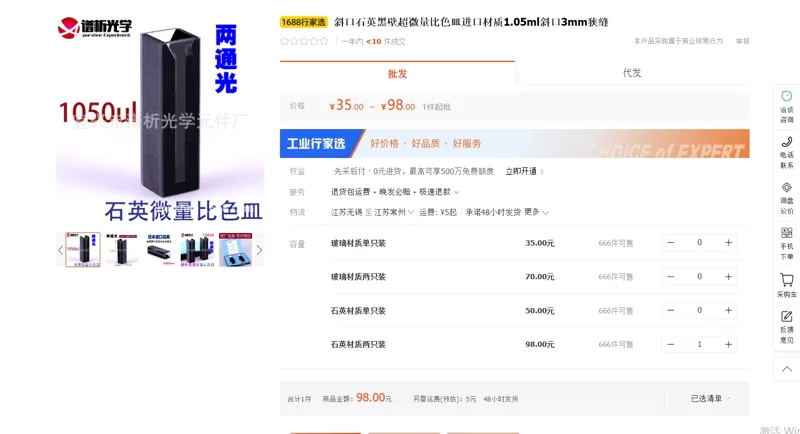Decrease quantity for 石英材质单只装
Viewport: 800px width, 434px height.
(670, 310)
